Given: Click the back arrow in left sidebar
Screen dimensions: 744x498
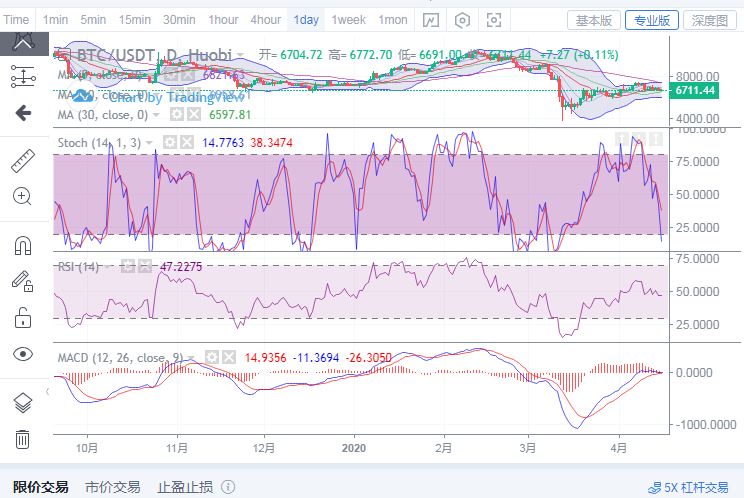Looking at the screenshot, I should (x=23, y=113).
